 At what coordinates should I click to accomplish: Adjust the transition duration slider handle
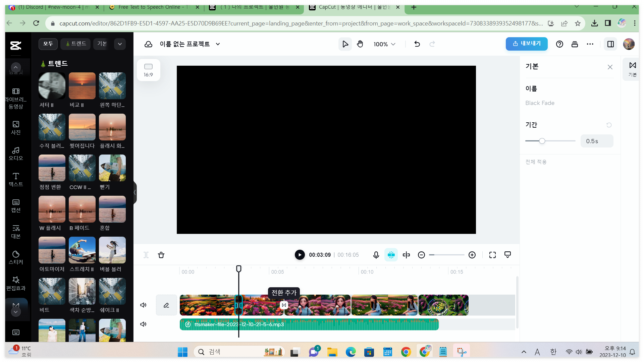pyautogui.click(x=542, y=141)
